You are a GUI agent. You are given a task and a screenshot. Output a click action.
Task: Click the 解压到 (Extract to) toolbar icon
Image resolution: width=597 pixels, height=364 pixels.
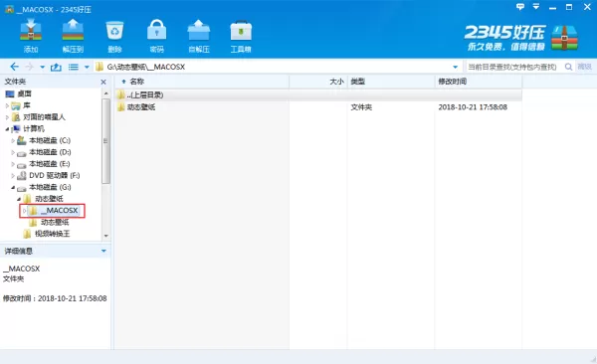point(73,35)
